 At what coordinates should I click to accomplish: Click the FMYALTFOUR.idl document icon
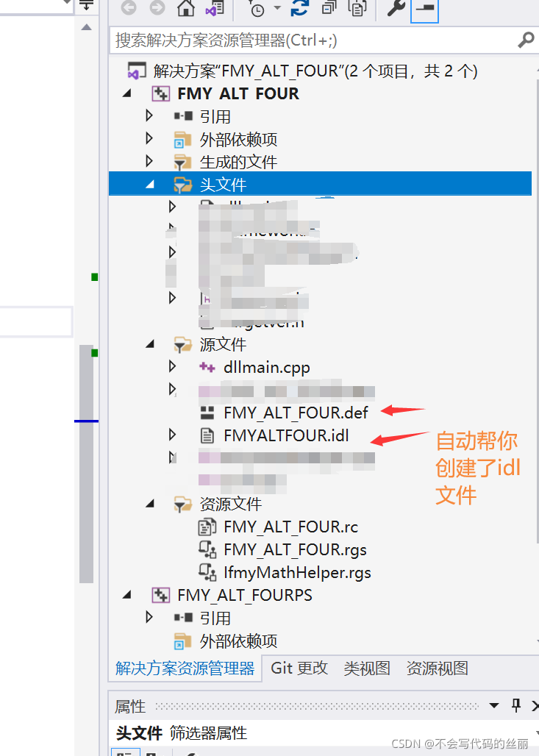coord(207,436)
